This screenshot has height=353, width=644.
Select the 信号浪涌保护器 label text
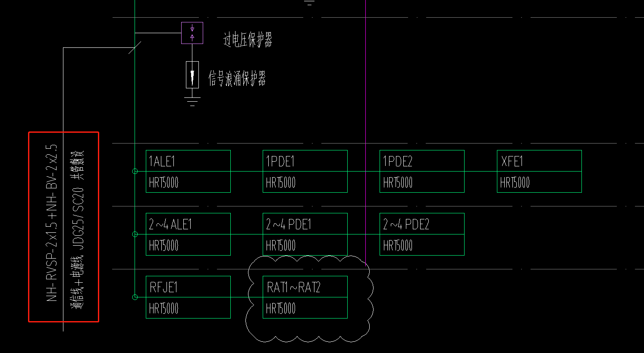click(x=237, y=78)
